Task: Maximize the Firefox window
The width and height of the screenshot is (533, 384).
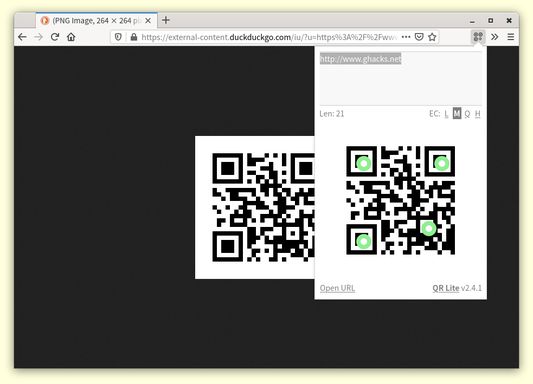Action: click(x=491, y=21)
